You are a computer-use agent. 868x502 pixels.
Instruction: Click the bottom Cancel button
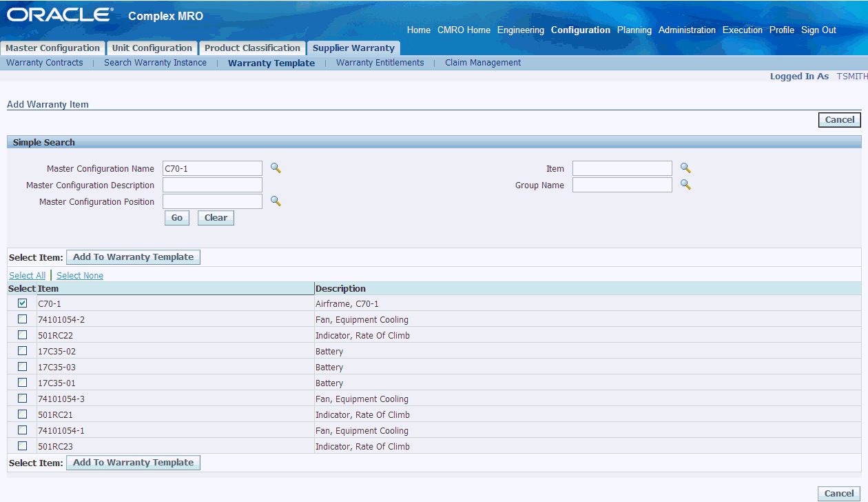coord(839,494)
